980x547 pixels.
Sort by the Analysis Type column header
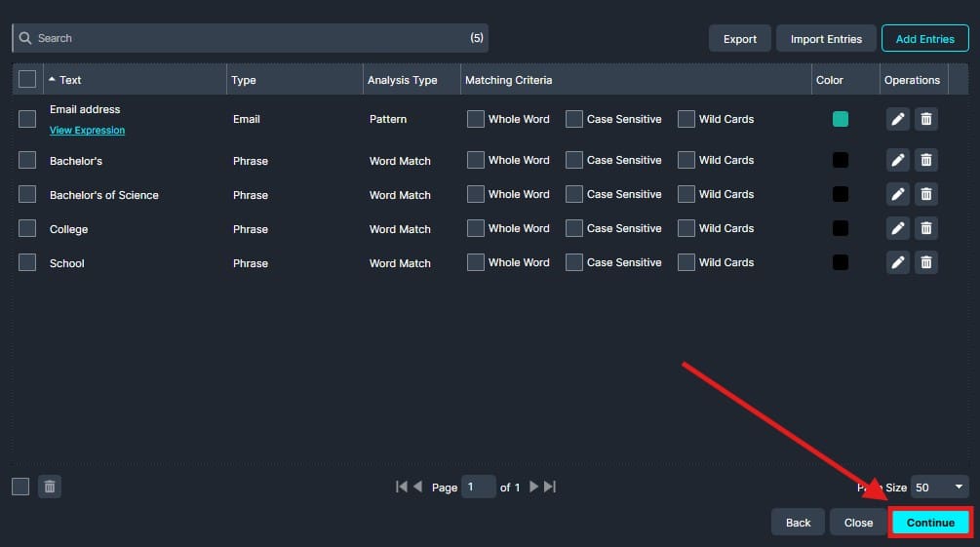(x=402, y=80)
